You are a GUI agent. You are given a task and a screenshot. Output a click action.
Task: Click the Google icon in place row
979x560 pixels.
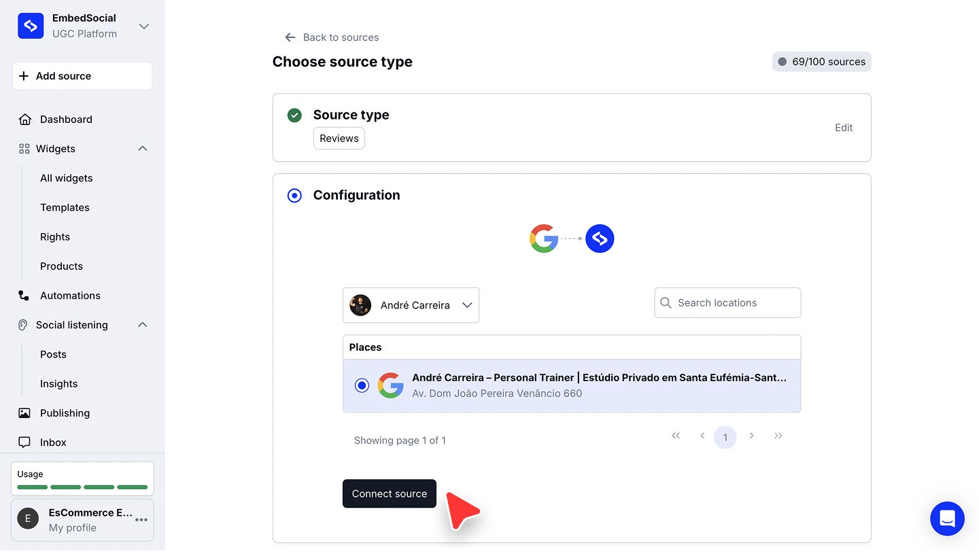[391, 385]
